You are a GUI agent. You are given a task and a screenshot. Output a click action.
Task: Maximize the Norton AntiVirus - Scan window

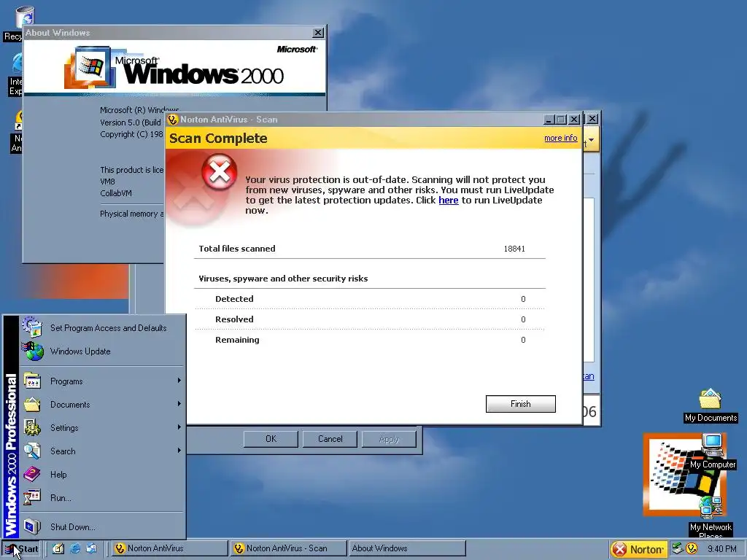(x=561, y=120)
